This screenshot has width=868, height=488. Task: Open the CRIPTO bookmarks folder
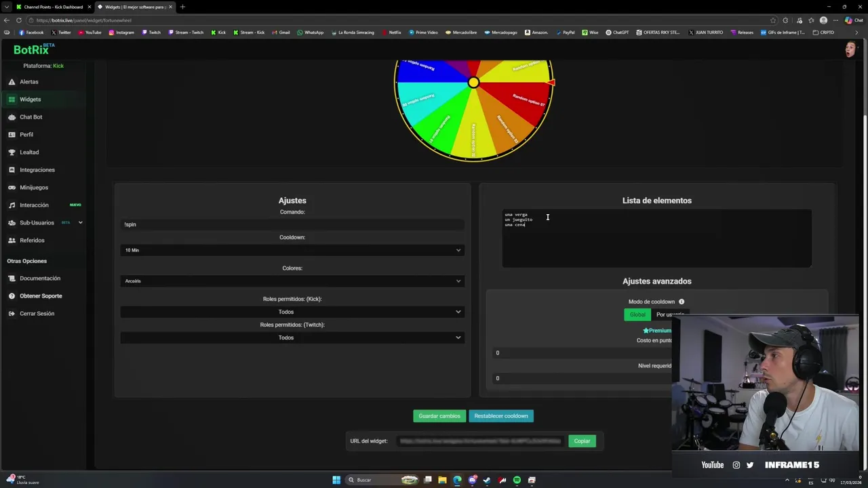tap(823, 33)
